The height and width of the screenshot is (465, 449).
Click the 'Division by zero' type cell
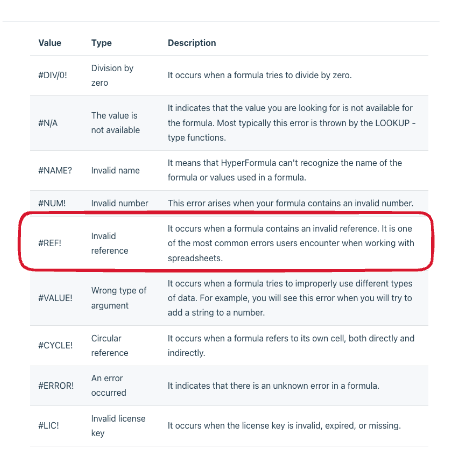point(112,75)
